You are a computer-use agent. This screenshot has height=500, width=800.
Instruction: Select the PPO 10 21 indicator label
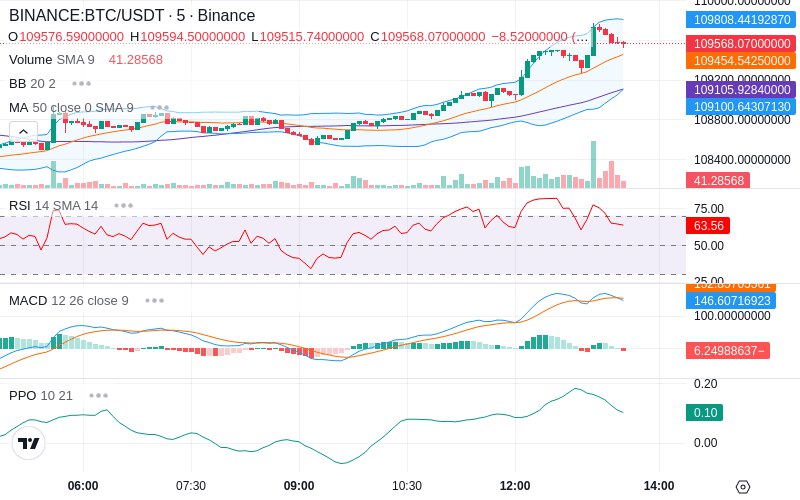click(x=41, y=395)
